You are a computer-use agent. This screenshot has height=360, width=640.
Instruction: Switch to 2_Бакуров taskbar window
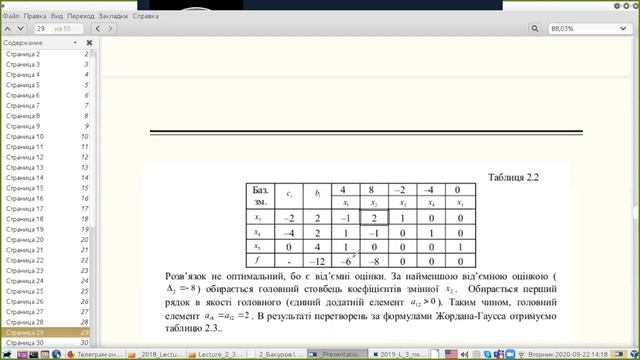(x=276, y=354)
